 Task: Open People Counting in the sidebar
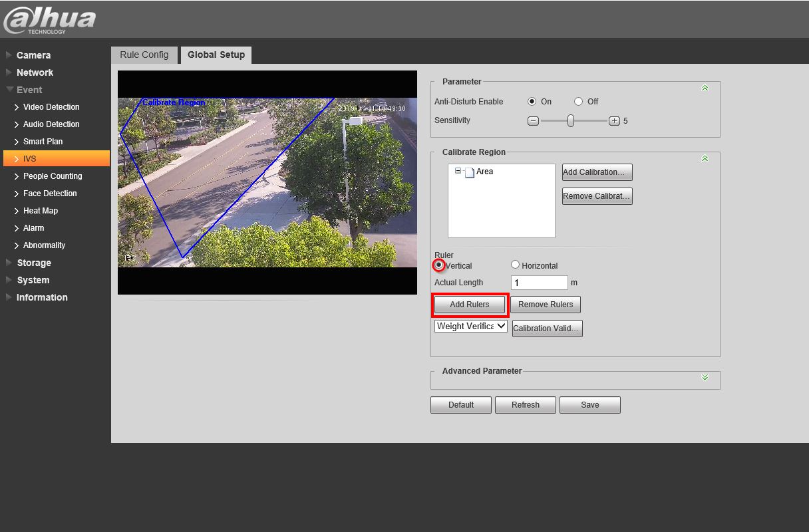tap(53, 176)
